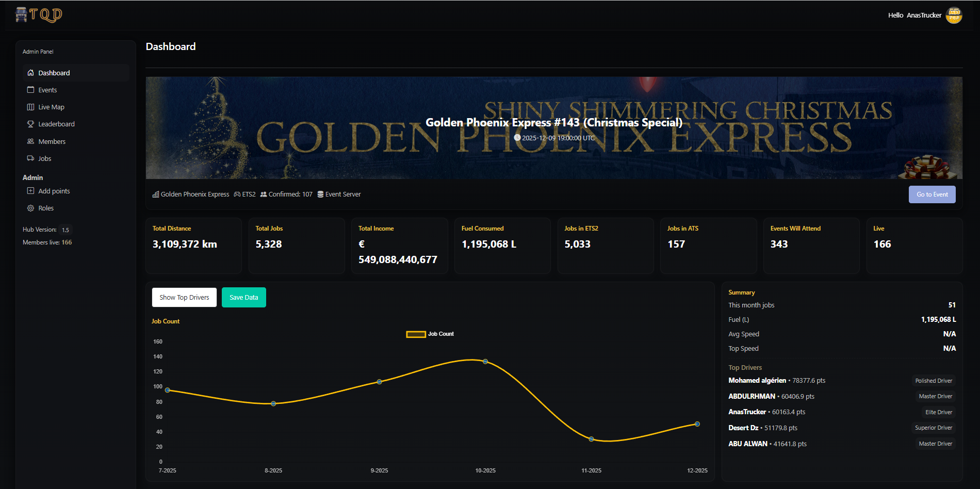980x489 pixels.
Task: Click the Show Top Drivers button
Action: [184, 297]
